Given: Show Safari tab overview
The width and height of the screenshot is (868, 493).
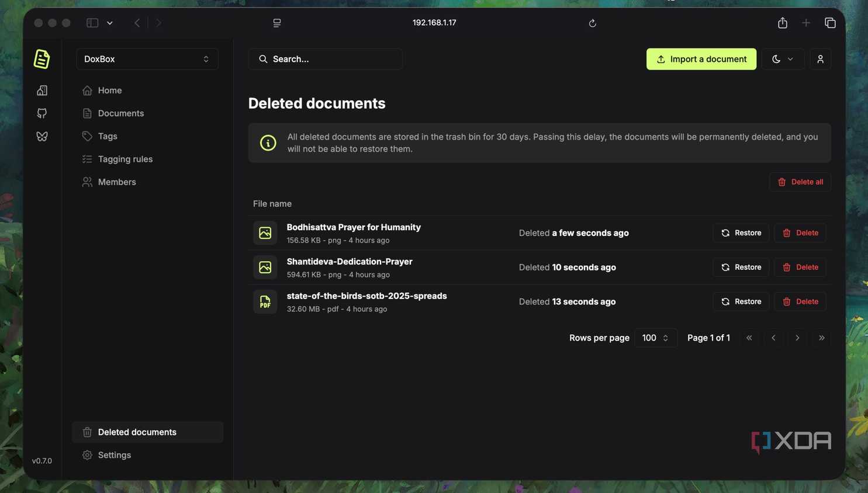Looking at the screenshot, I should coord(830,23).
